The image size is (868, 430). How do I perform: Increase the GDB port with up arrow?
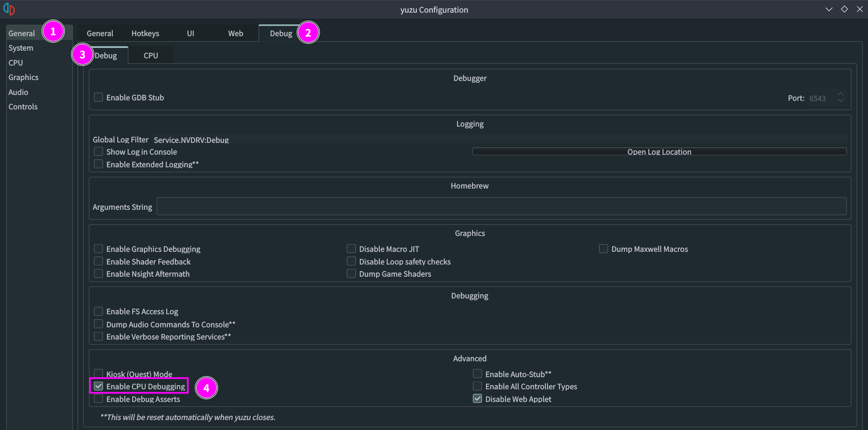click(840, 95)
